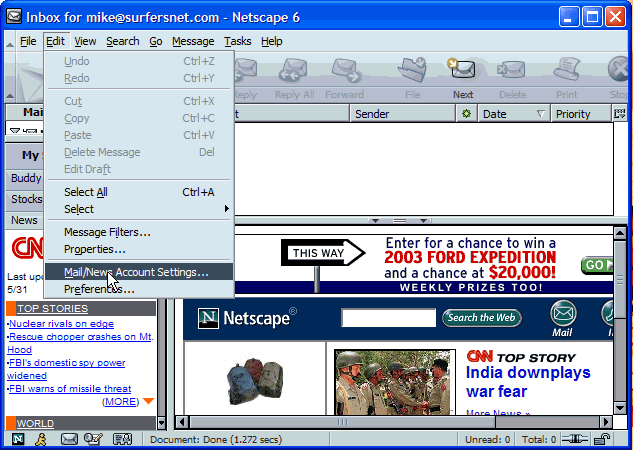Click the security lock icon in status bar

pyautogui.click(x=602, y=439)
